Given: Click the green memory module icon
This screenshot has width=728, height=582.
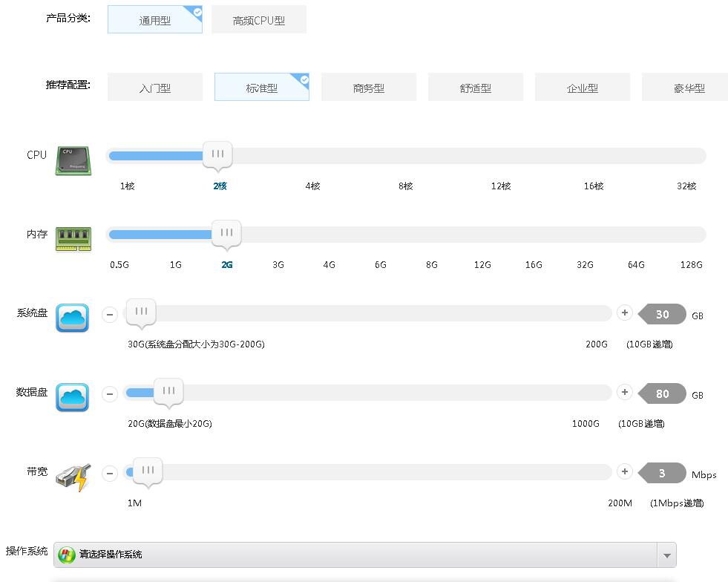Looking at the screenshot, I should 73,239.
